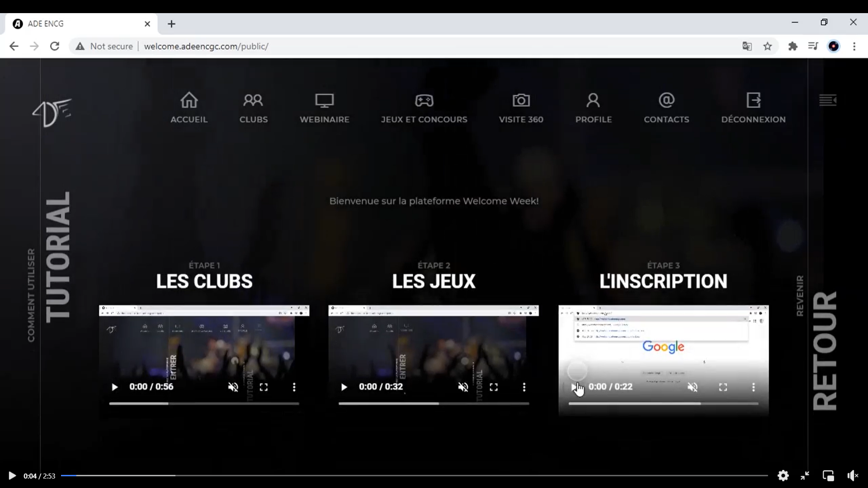This screenshot has height=488, width=868.
Task: Open more options on LES JEUX video
Action: pyautogui.click(x=524, y=387)
